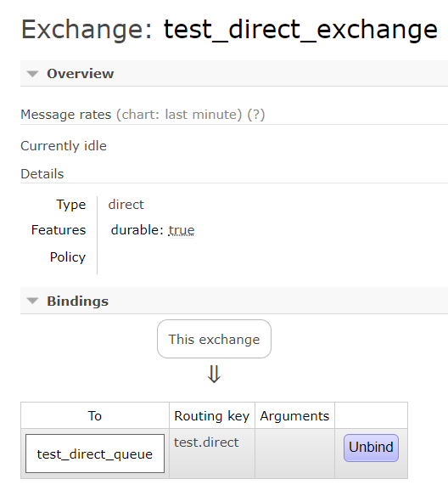Click the Bindings section heading
This screenshot has width=448, height=496.
[78, 301]
